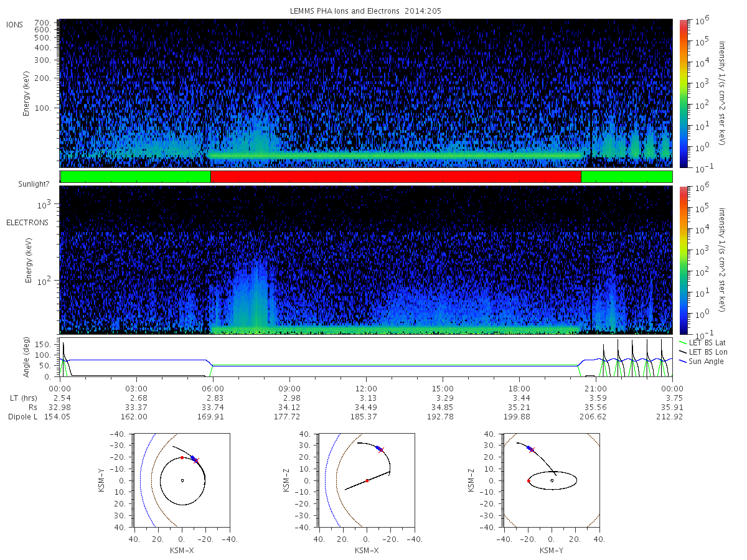747x560 pixels.
Task: Click the Angle (deg) axis label
Action: coord(28,358)
